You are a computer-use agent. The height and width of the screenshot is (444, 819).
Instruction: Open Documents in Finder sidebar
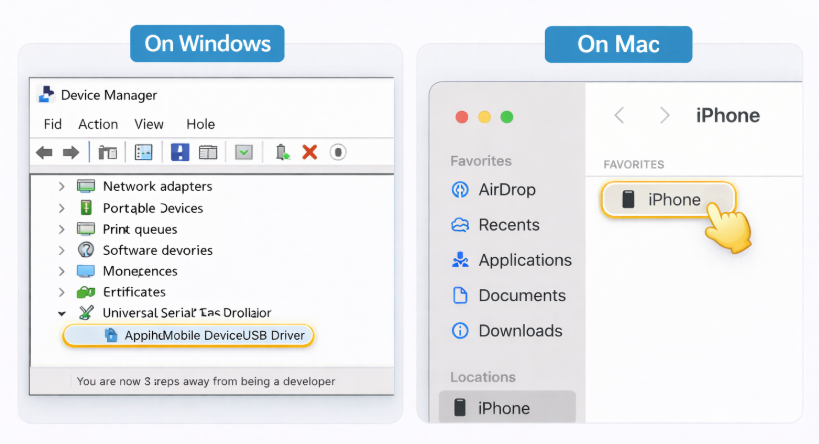click(x=522, y=295)
